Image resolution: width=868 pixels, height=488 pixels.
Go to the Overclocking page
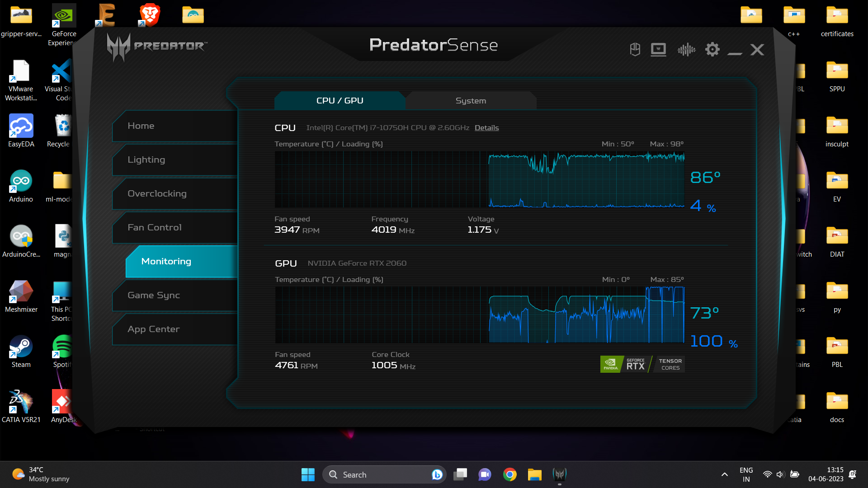(175, 194)
